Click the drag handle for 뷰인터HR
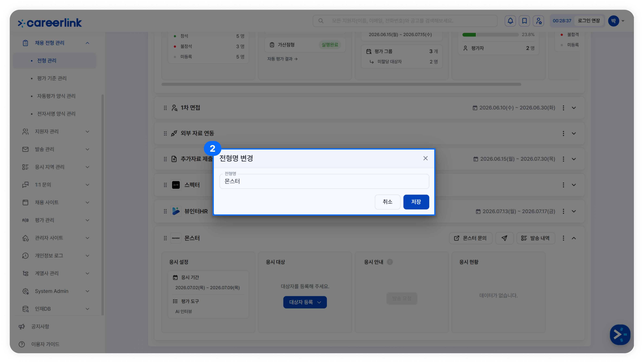Viewport: 644px width, 363px height. click(165, 211)
